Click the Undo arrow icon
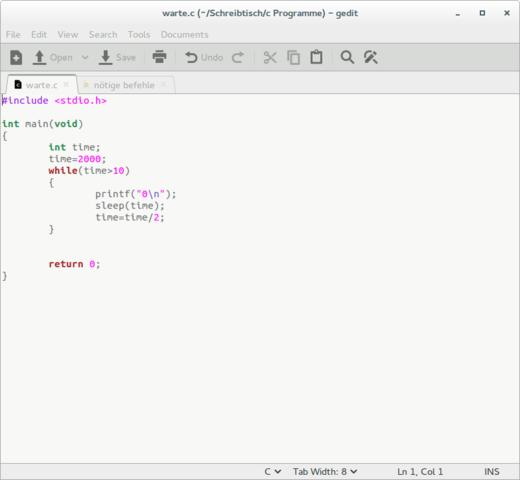 point(191,57)
